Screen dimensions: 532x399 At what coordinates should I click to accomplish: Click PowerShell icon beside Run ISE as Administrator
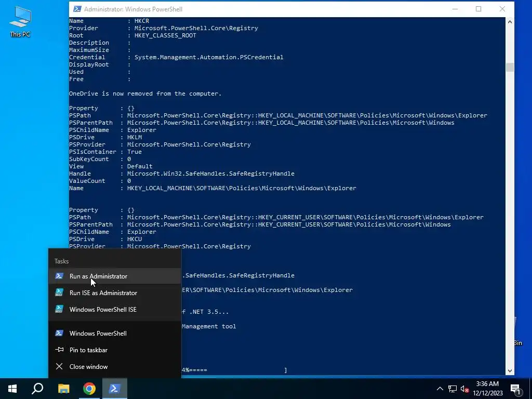coord(59,292)
